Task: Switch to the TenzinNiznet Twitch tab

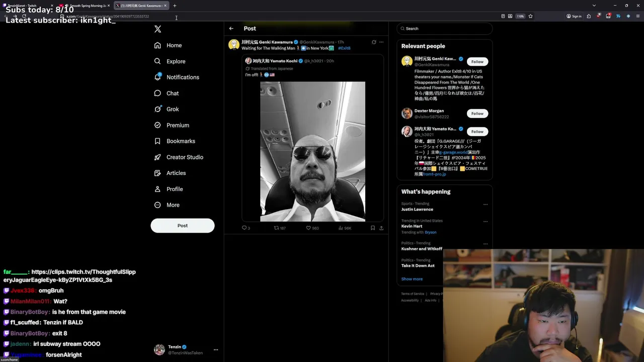Action: point(28,6)
